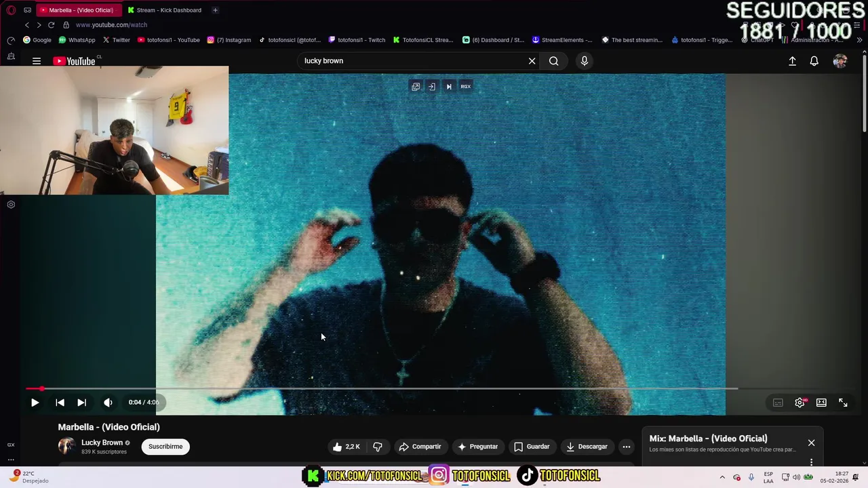Go to previous video in player

pyautogui.click(x=60, y=403)
